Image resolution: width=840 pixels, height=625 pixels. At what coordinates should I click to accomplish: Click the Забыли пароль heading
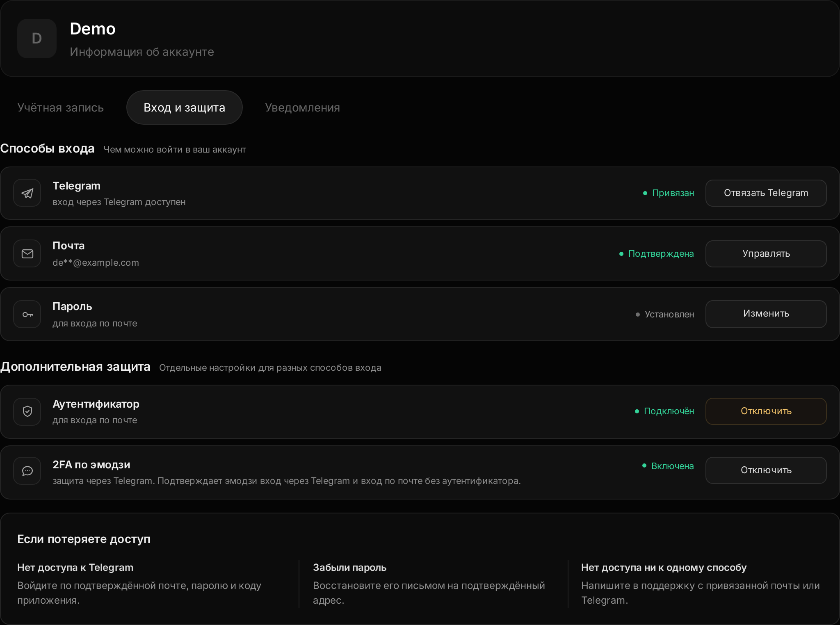[x=349, y=568]
